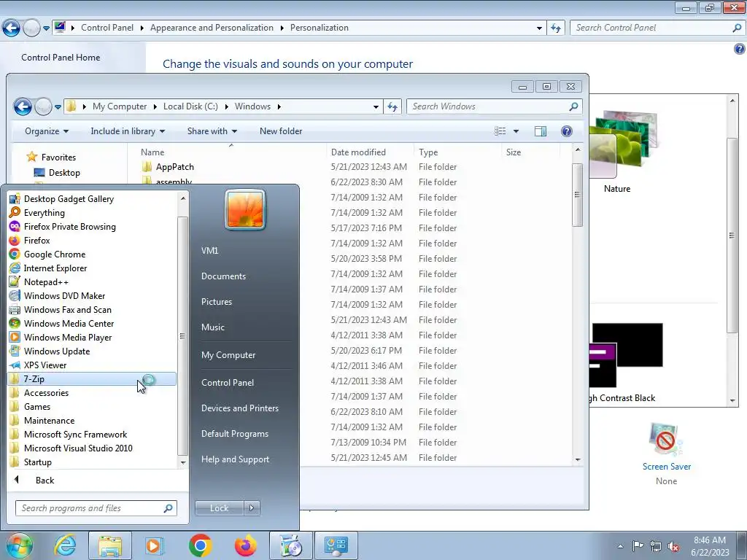Open Internet Explorer from programs list
This screenshot has width=747, height=560.
[55, 268]
